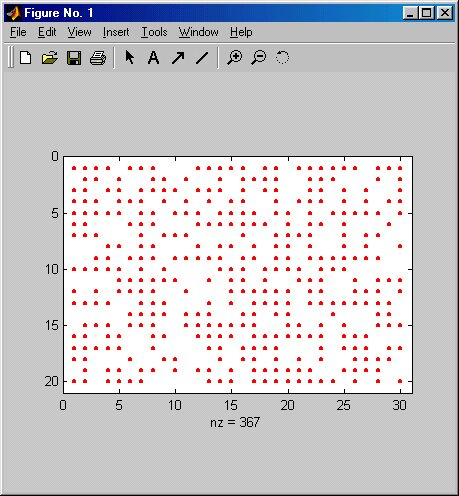Open the Window menu
Viewport: 459px width, 496px height.
point(198,32)
